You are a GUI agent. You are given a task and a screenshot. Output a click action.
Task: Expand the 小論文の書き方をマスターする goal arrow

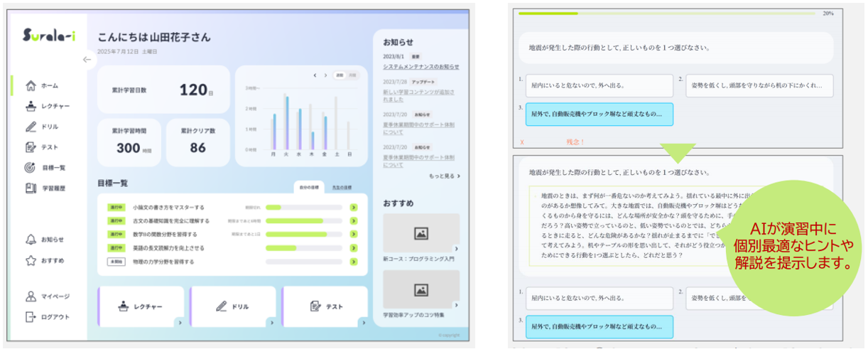tap(353, 208)
